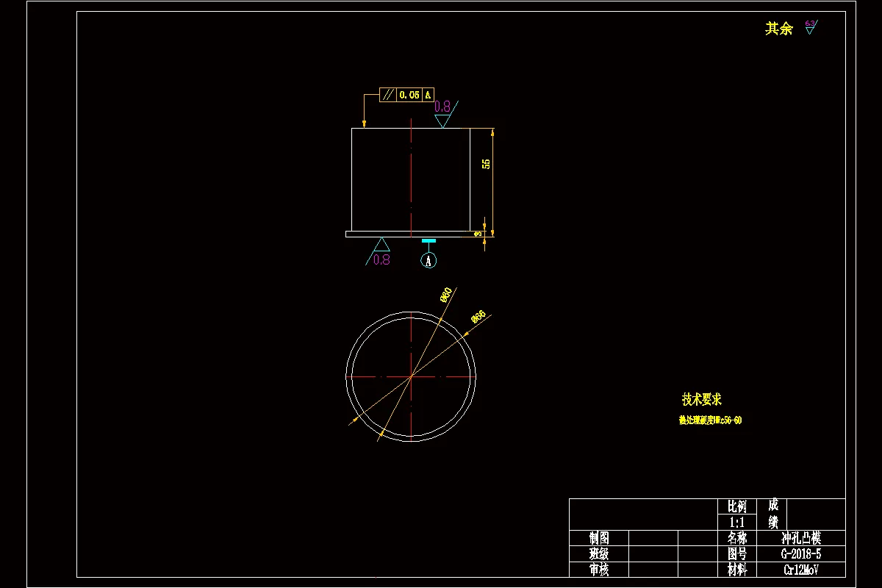
Task: Click the 名称 title block cell
Action: click(x=737, y=538)
